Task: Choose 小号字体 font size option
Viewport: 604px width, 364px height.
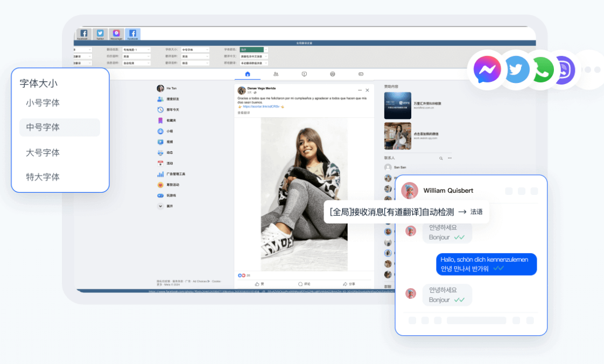Action: (x=43, y=103)
